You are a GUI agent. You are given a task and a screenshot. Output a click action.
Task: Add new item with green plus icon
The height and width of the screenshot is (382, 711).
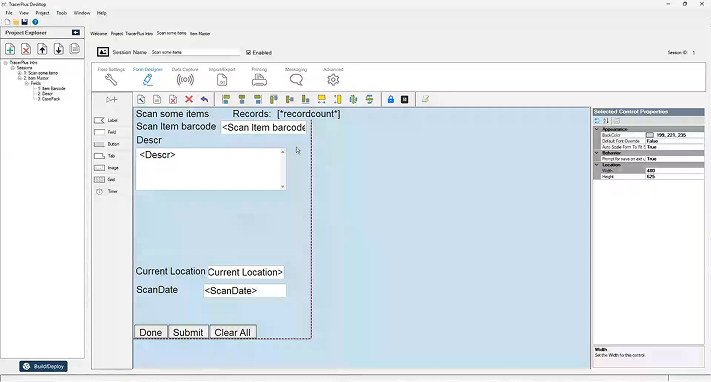(10, 49)
